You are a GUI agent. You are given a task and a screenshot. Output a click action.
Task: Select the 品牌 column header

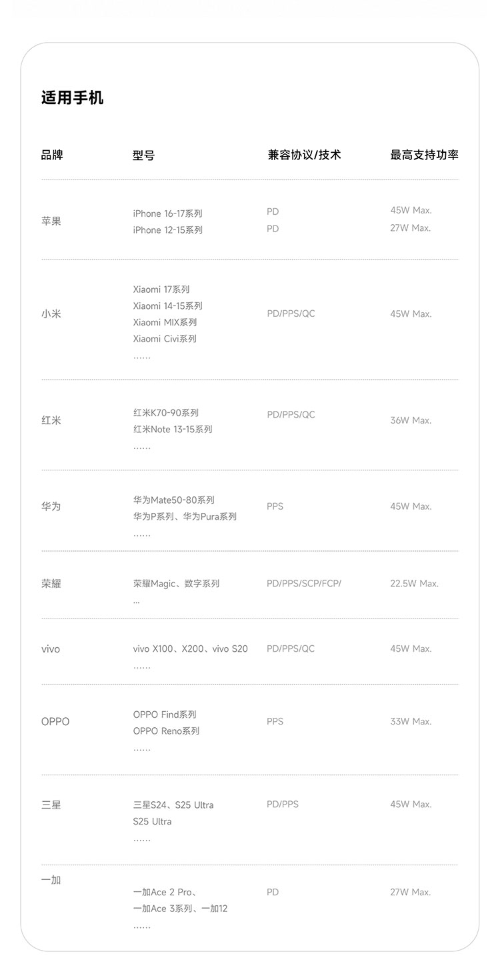[52, 155]
